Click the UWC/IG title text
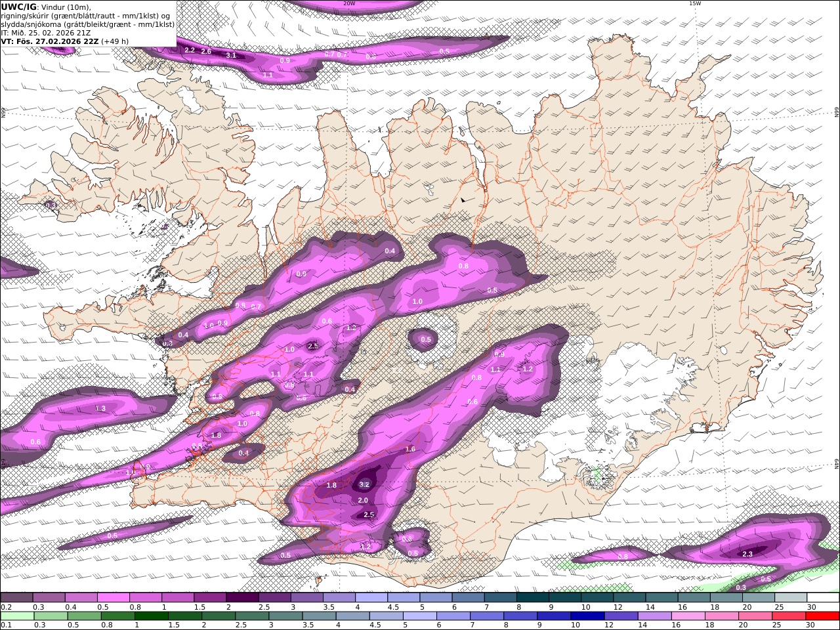The width and height of the screenshot is (840, 630). 19,7
